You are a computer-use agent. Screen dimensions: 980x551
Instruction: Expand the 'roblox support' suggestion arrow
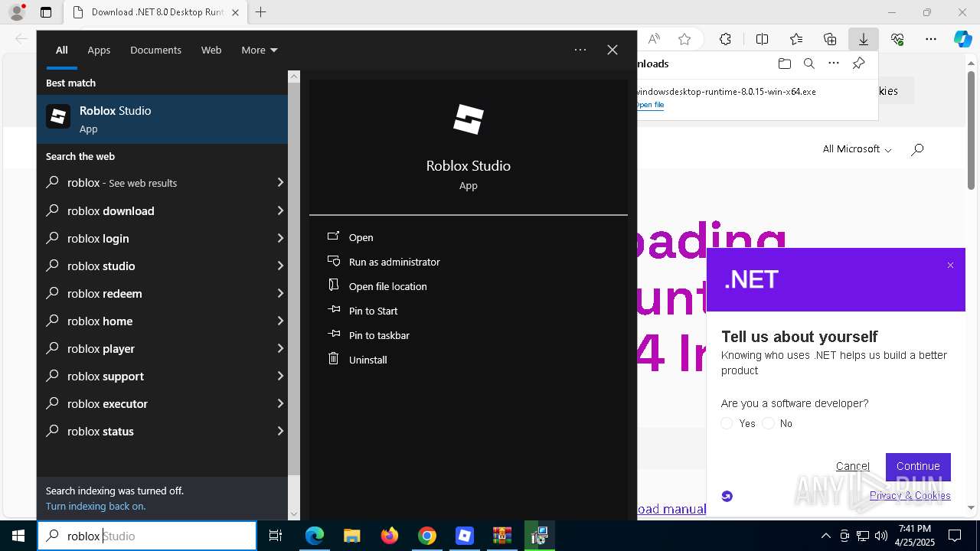[x=280, y=376]
